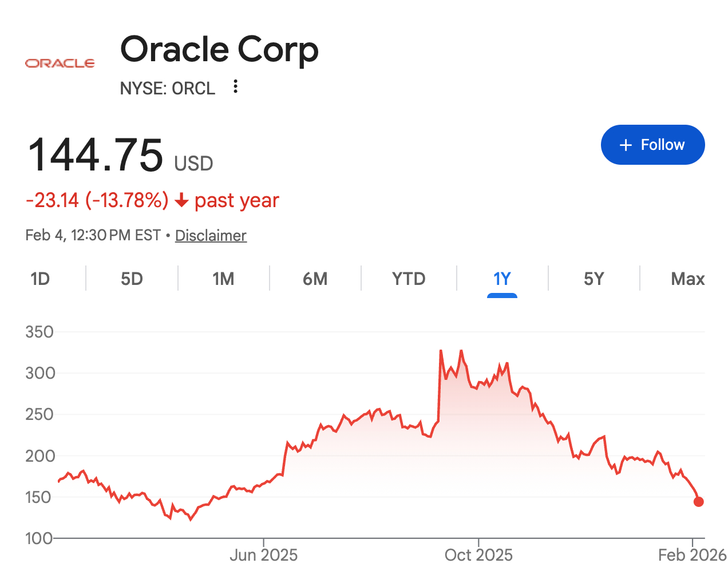Viewport: 728px width, 579px height.
Task: Select the 1Y range tab
Action: click(x=502, y=279)
